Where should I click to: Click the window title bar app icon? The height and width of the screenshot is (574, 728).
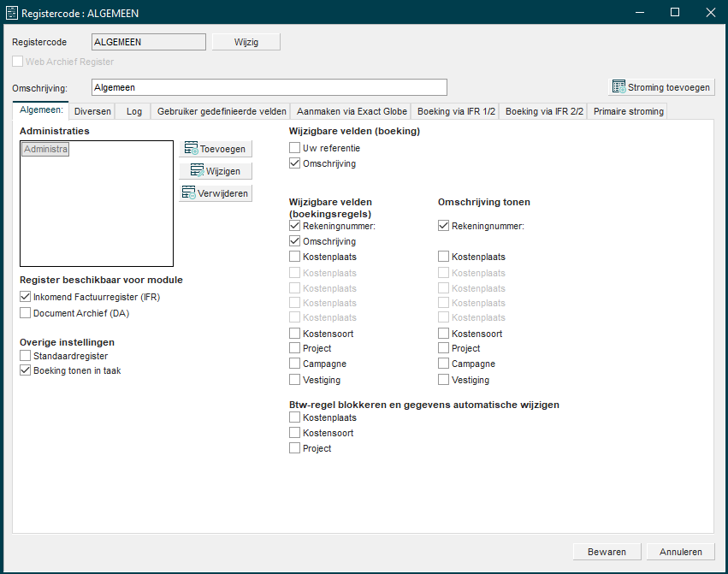(12, 13)
